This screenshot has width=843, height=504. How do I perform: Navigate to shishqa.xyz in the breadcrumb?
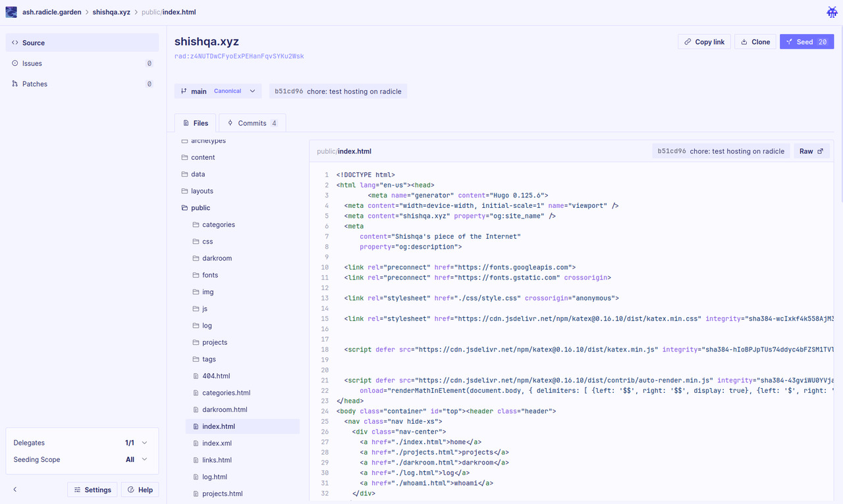pyautogui.click(x=111, y=12)
